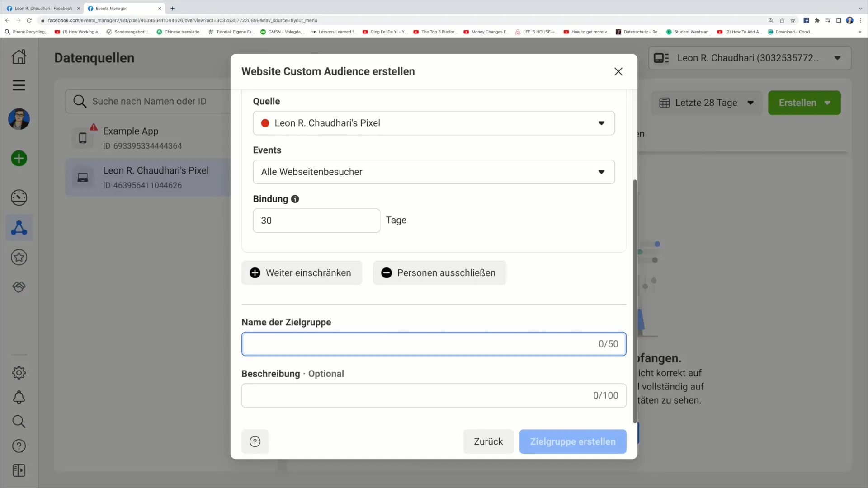
Task: Click the Suche nach Namen oder ID field
Action: tap(149, 101)
